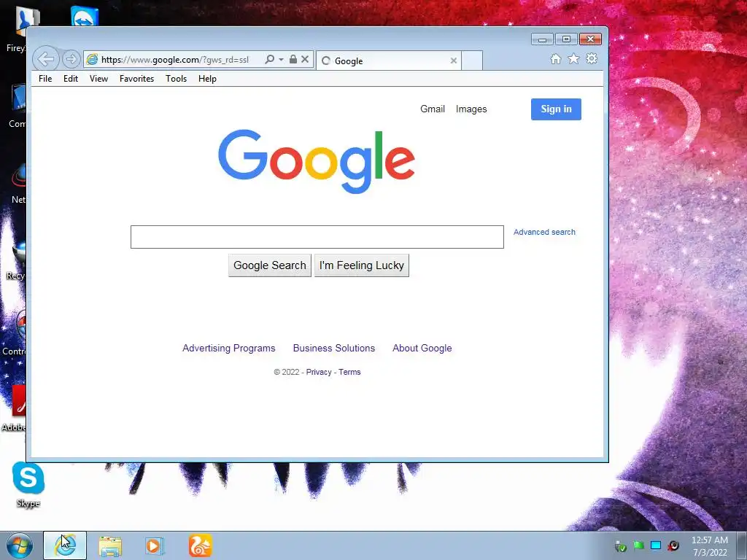Image resolution: width=747 pixels, height=560 pixels.
Task: Open the Help menu
Action: 207,79
